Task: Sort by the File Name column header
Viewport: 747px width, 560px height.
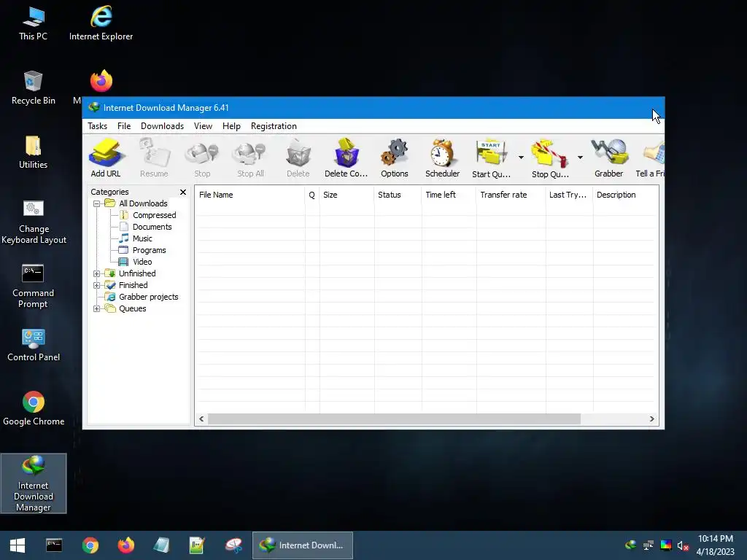Action: [x=249, y=195]
